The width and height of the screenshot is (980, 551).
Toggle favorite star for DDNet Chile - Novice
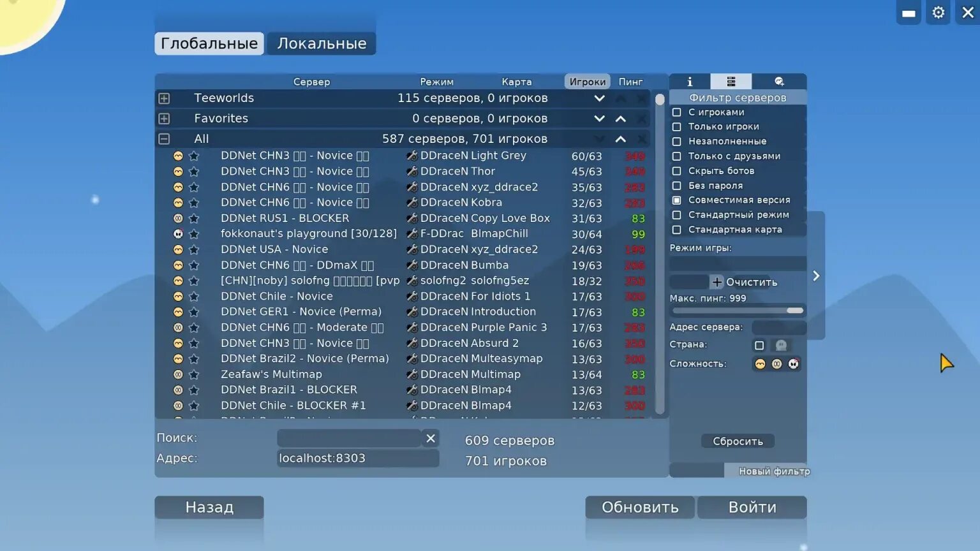pyautogui.click(x=194, y=297)
